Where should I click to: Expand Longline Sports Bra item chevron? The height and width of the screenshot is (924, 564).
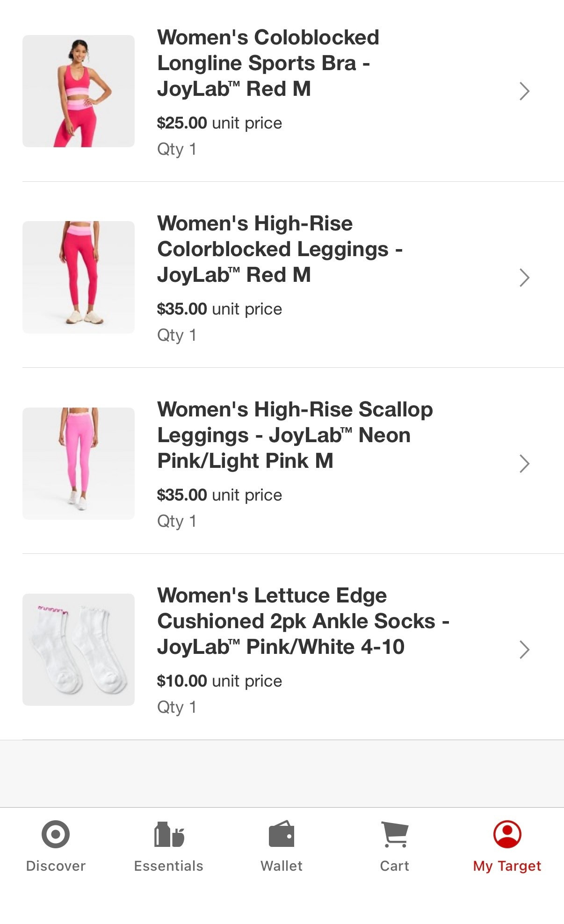[x=524, y=91]
